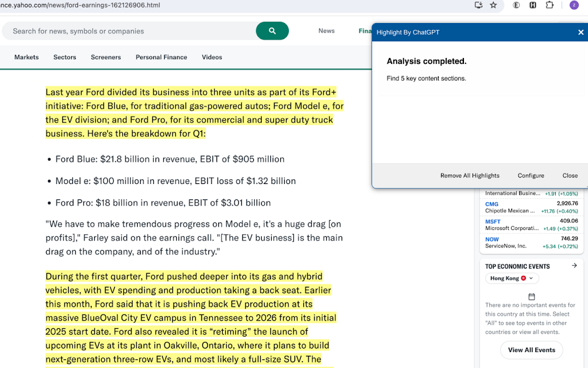
Task: Click the Configure button
Action: pyautogui.click(x=531, y=176)
